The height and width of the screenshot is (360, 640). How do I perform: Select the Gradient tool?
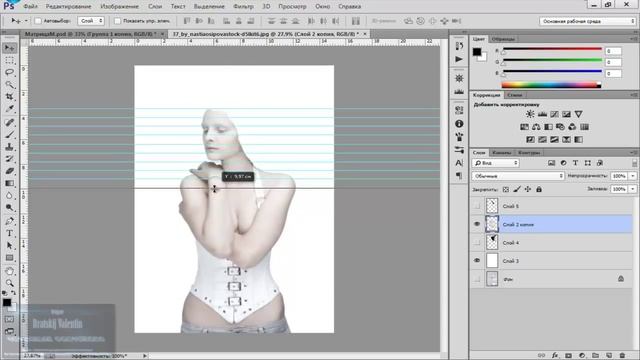pyautogui.click(x=9, y=183)
